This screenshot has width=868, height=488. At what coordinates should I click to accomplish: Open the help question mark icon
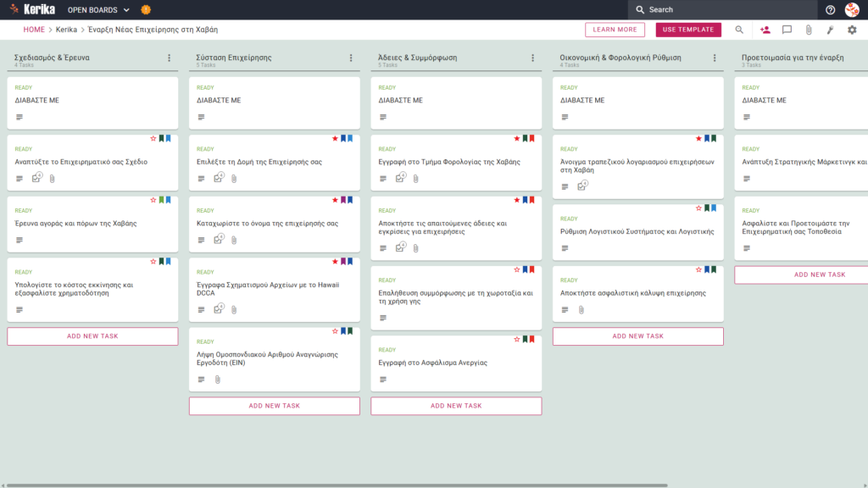tap(830, 10)
